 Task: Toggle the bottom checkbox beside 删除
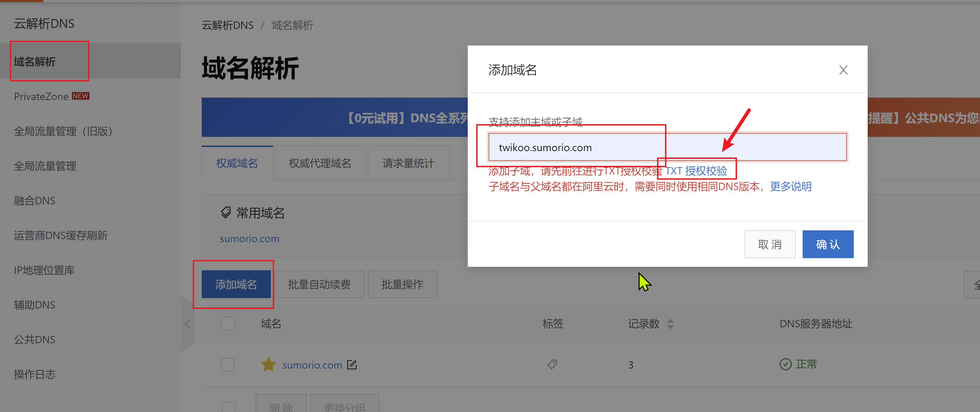tap(228, 407)
